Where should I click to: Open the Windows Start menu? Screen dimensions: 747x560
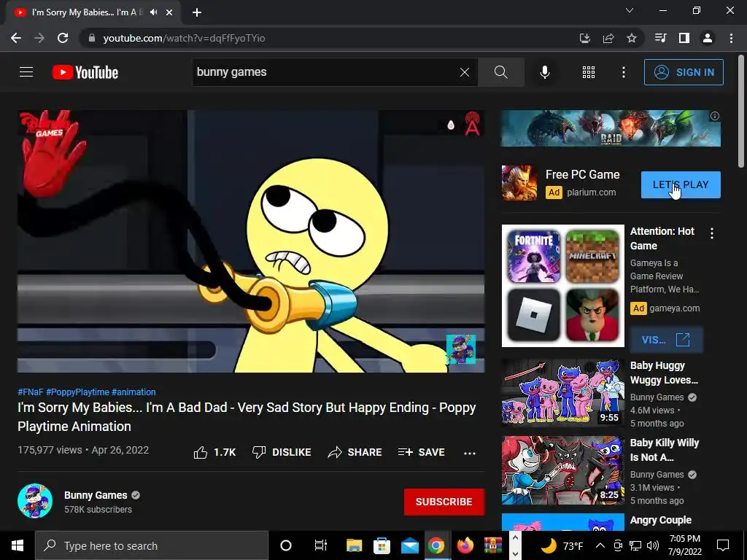[18, 545]
